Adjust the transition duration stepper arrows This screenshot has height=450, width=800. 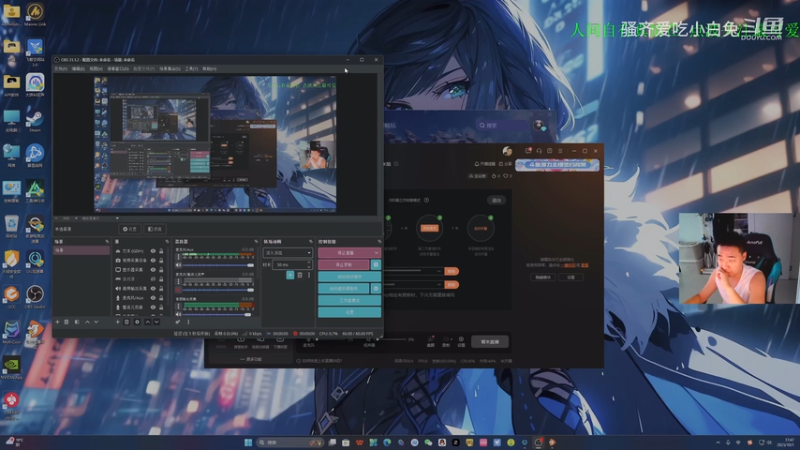pyautogui.click(x=309, y=264)
